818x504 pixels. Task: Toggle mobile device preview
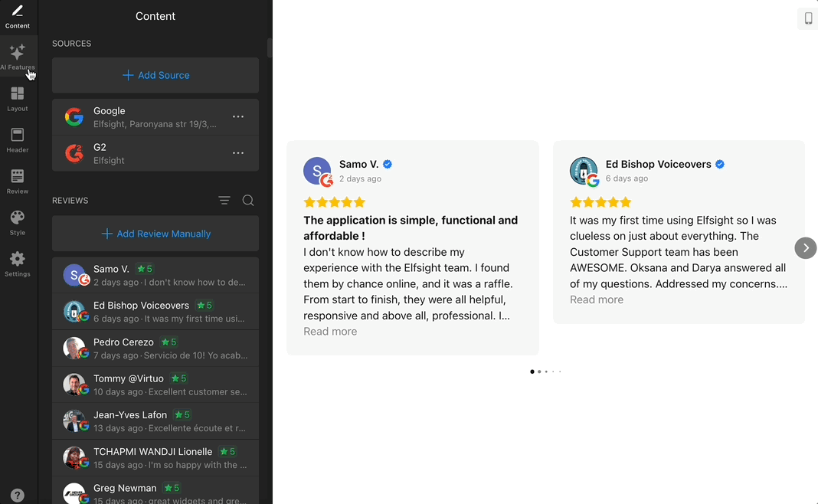pyautogui.click(x=808, y=18)
